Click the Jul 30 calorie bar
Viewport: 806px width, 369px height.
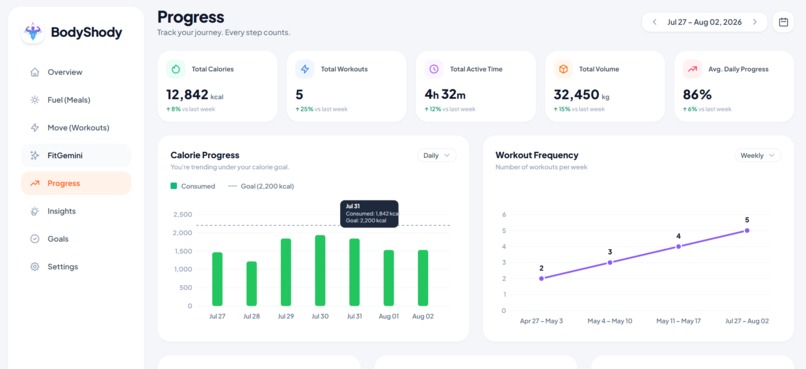coord(320,270)
